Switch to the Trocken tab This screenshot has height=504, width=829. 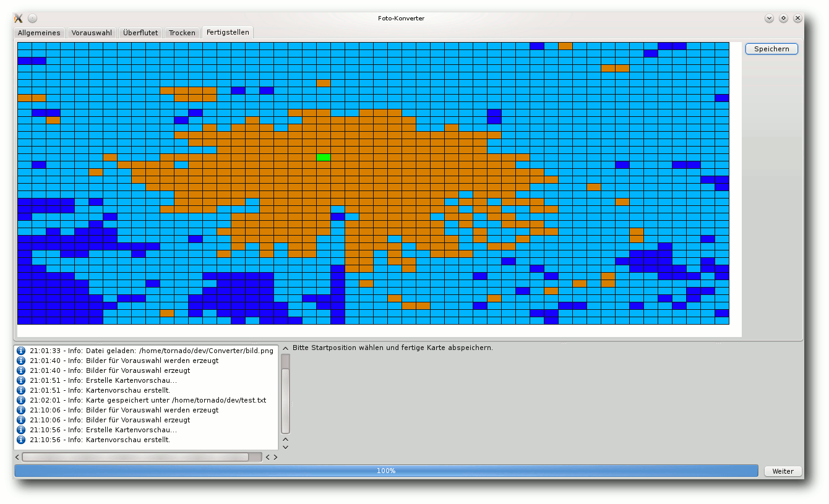182,33
